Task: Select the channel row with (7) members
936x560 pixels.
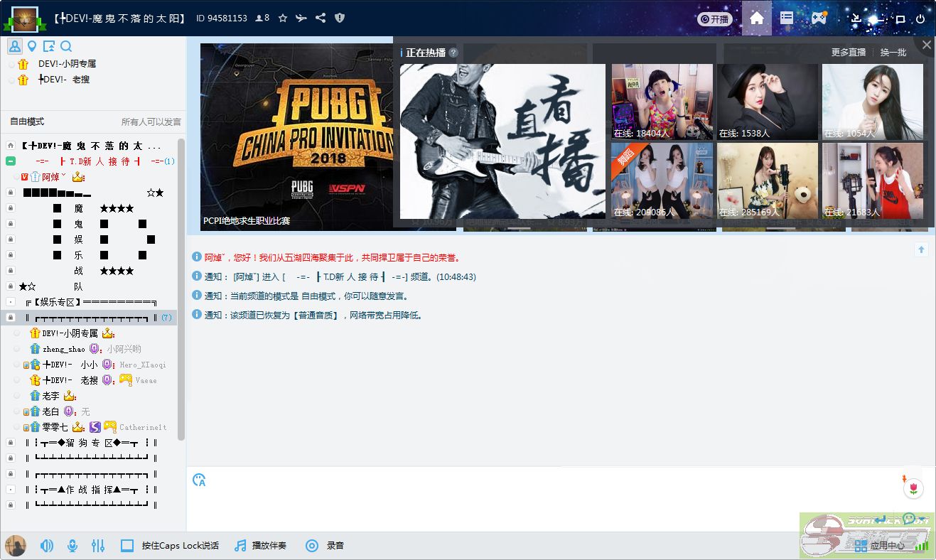Action: (x=89, y=318)
